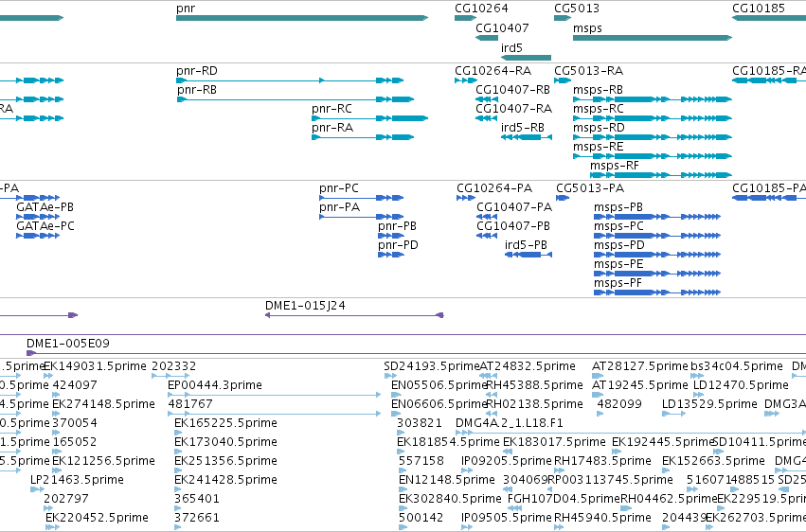Select the CG5013 gene label
Viewport: 806px width, 532px height.
click(x=577, y=9)
